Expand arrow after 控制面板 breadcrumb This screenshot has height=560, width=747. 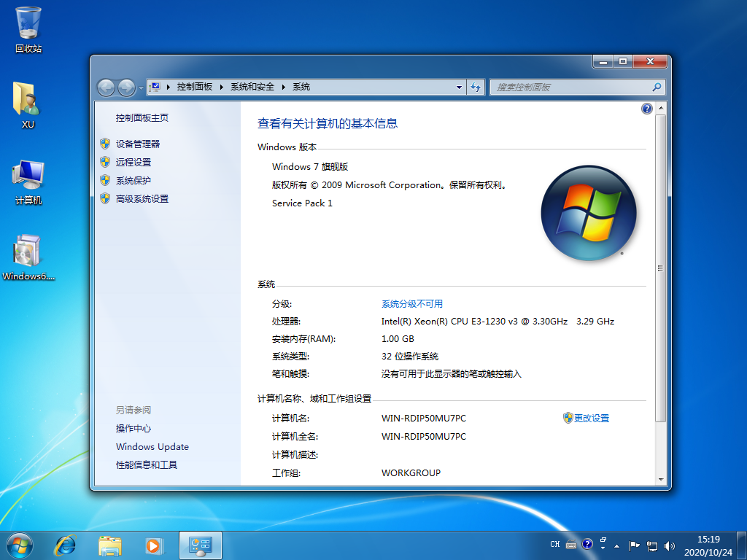222,87
